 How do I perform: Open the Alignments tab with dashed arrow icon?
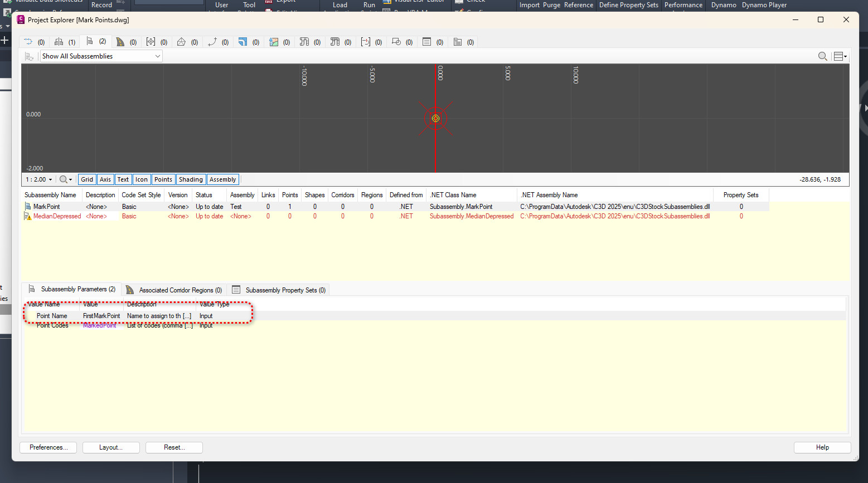(x=28, y=42)
